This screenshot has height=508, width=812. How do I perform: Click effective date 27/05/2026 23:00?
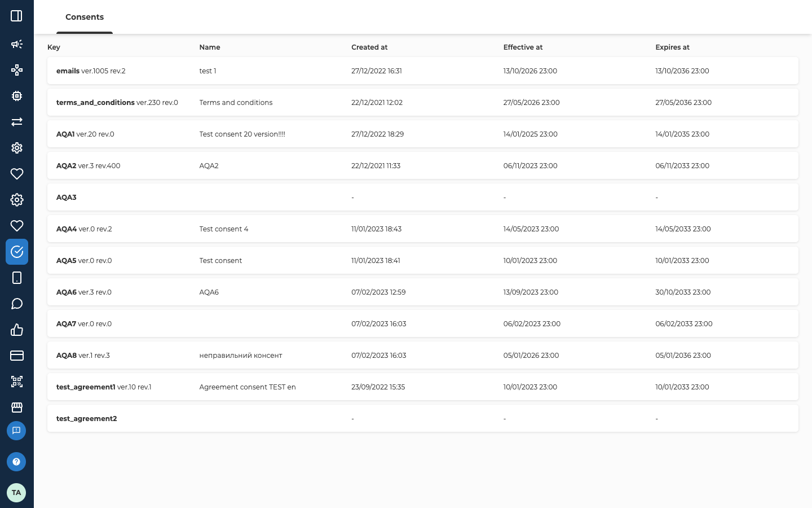[532, 103]
